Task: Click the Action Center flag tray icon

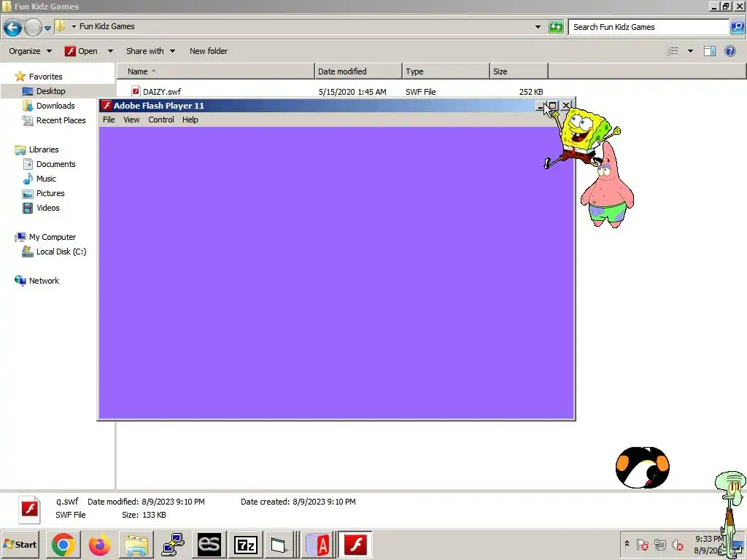Action: point(642,544)
